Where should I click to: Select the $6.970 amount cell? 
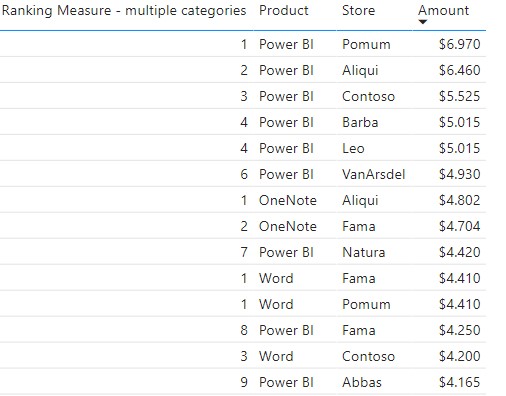coord(459,44)
